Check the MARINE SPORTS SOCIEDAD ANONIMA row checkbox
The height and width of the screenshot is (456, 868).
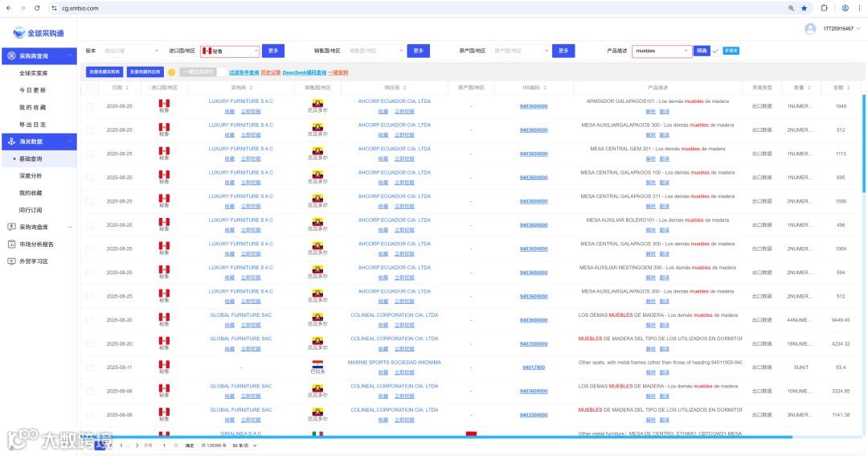pyautogui.click(x=90, y=368)
